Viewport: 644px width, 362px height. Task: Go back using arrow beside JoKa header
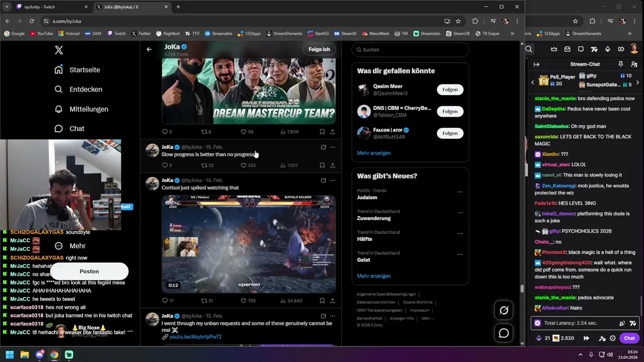149,49
